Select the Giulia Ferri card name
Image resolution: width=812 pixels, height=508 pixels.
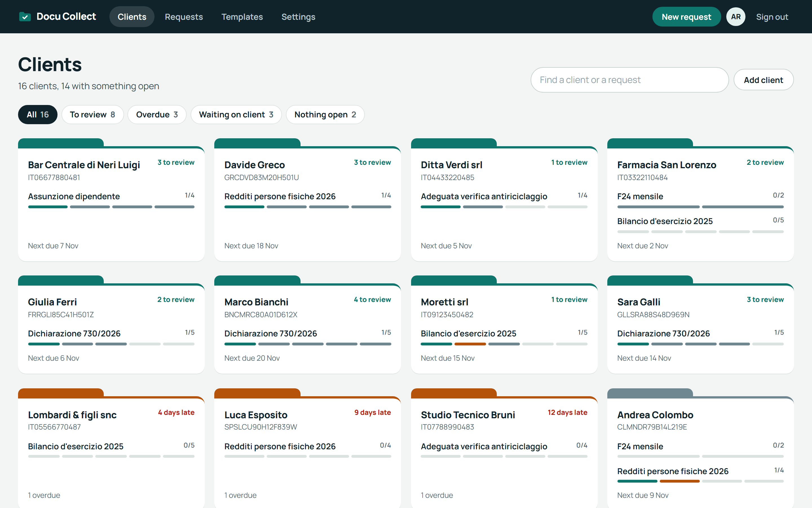point(52,302)
